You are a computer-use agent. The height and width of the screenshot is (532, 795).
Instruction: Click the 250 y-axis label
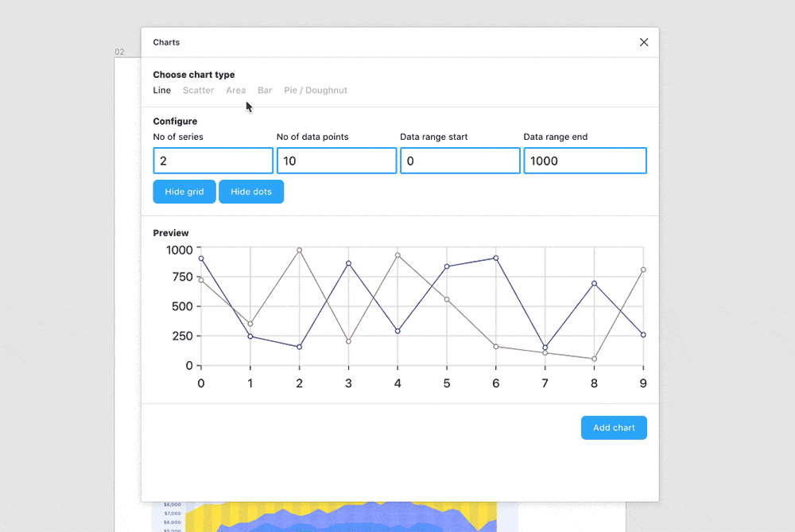(x=183, y=336)
